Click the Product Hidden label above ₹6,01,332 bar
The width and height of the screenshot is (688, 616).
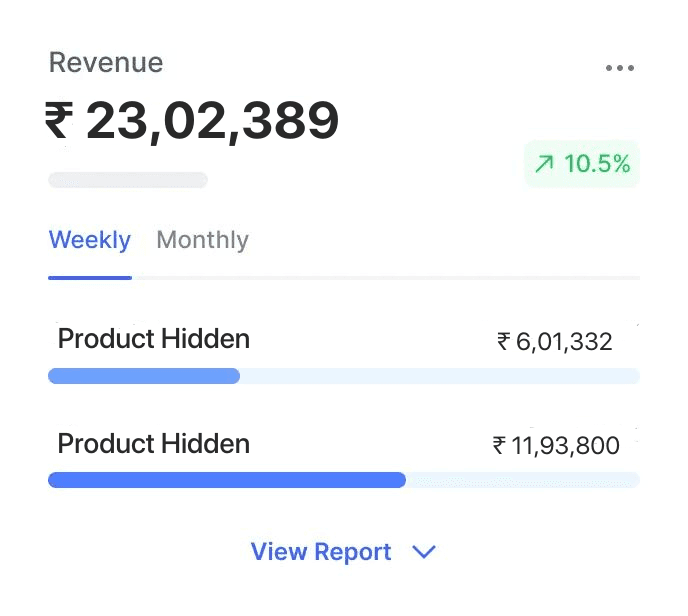pos(153,339)
